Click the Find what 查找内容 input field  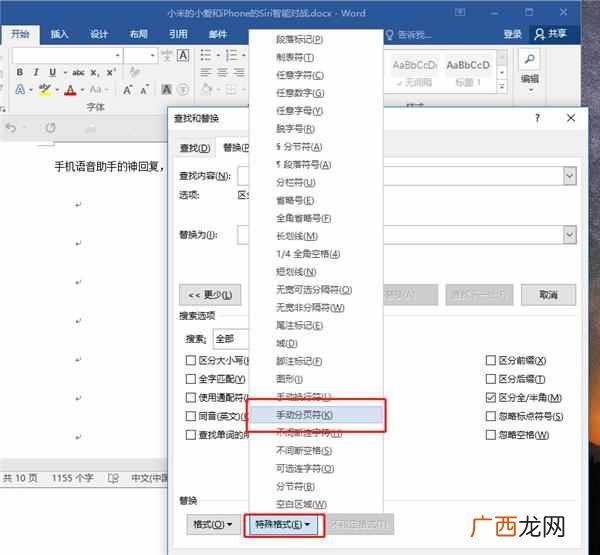click(406, 176)
